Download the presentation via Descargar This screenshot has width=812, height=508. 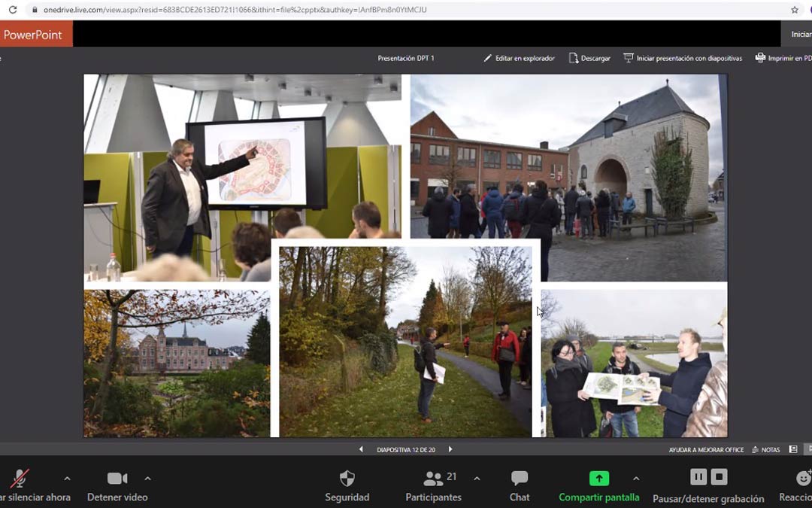(x=595, y=58)
